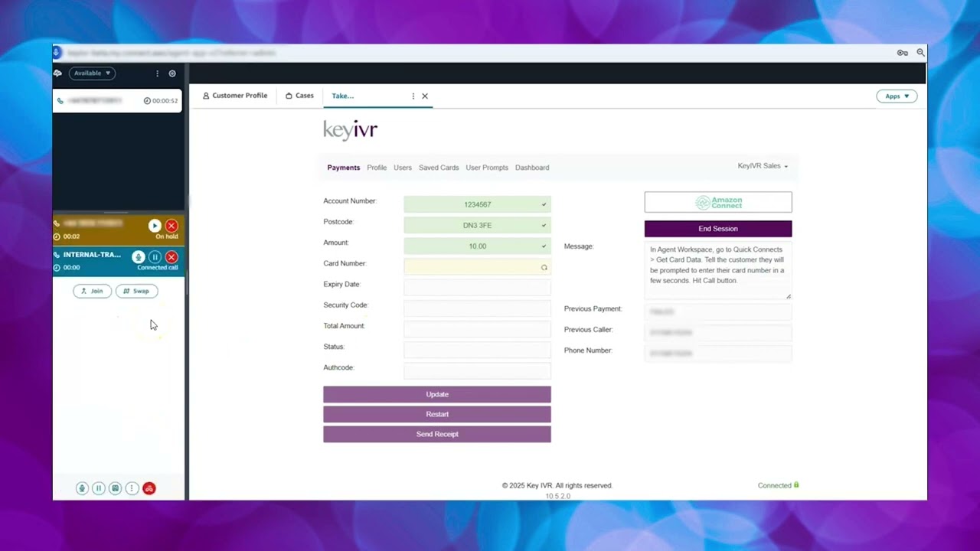
Task: Click the Previous Payment field
Action: click(x=718, y=312)
